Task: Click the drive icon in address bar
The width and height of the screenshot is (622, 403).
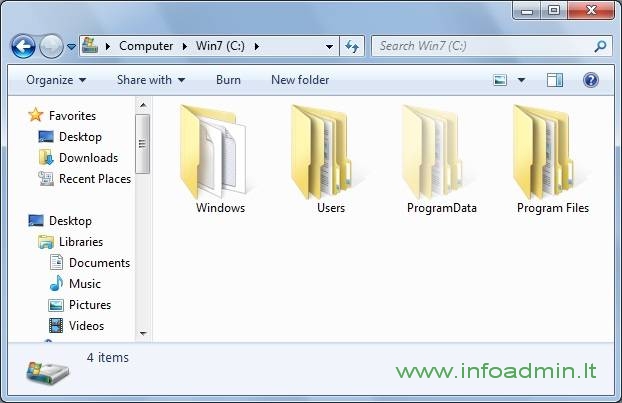Action: click(x=90, y=46)
